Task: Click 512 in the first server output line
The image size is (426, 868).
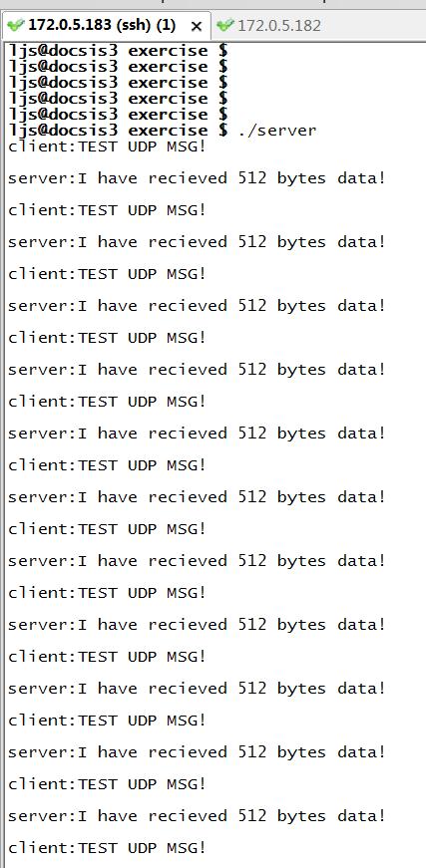Action: point(252,178)
